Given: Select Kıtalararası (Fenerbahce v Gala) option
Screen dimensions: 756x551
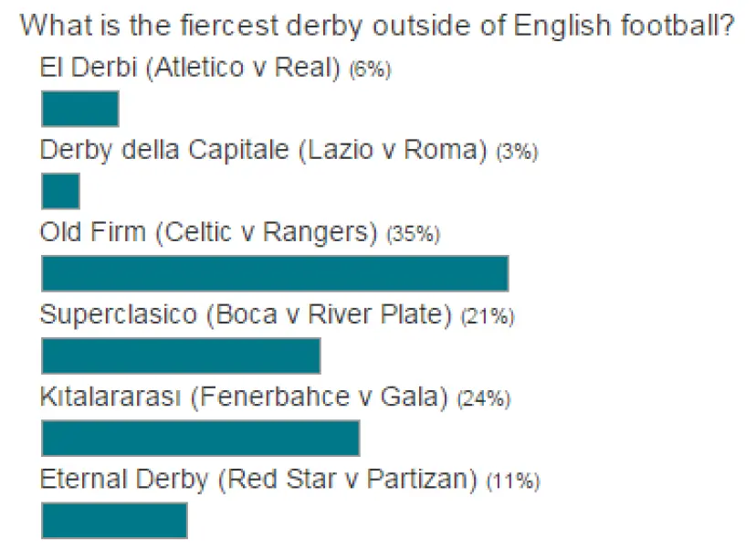Looking at the screenshot, I should [x=244, y=397].
